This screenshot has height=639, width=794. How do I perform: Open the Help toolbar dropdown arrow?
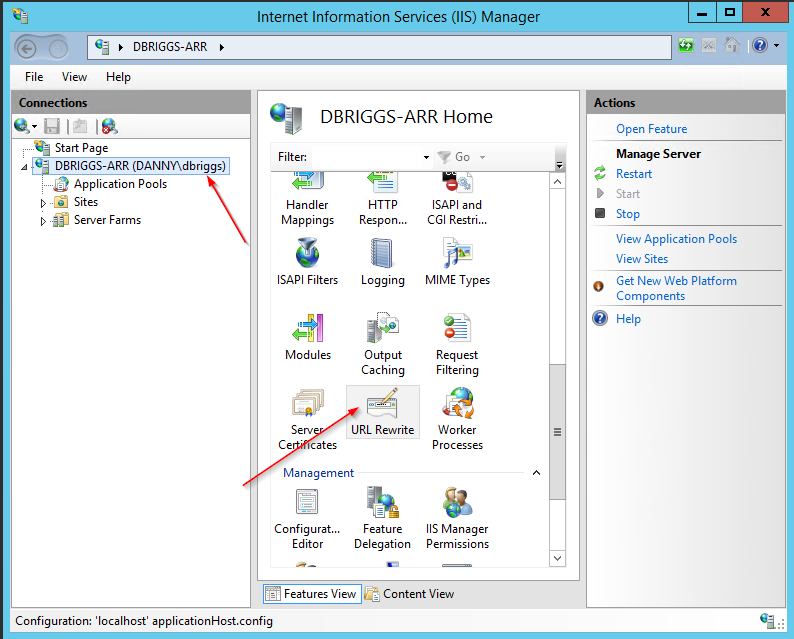[x=776, y=46]
